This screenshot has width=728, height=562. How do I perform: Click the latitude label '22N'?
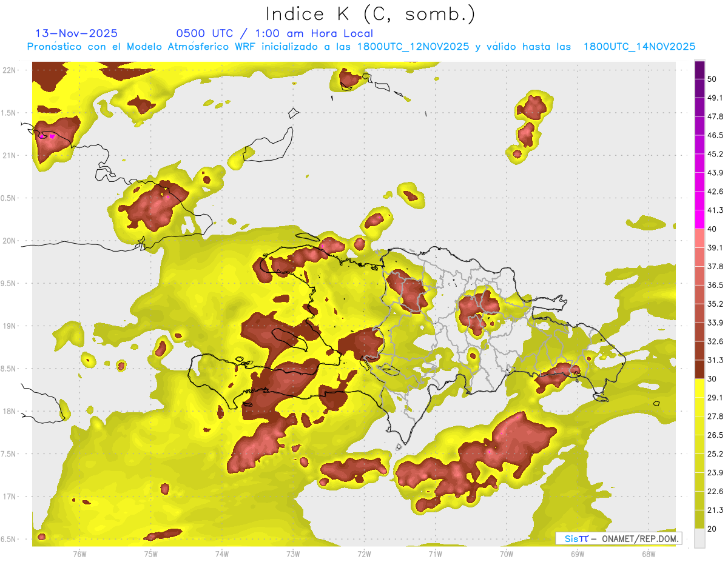[10, 70]
